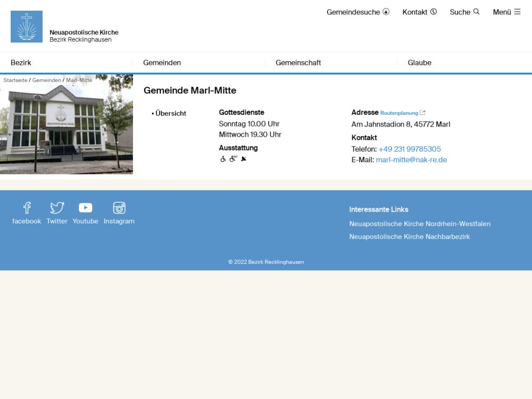The height and width of the screenshot is (399, 532).
Task: Expand the Gemeindesuche panel
Action: 358,12
